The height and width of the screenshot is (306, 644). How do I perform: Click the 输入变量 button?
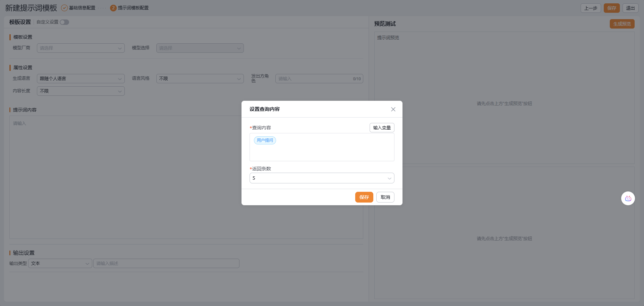382,128
